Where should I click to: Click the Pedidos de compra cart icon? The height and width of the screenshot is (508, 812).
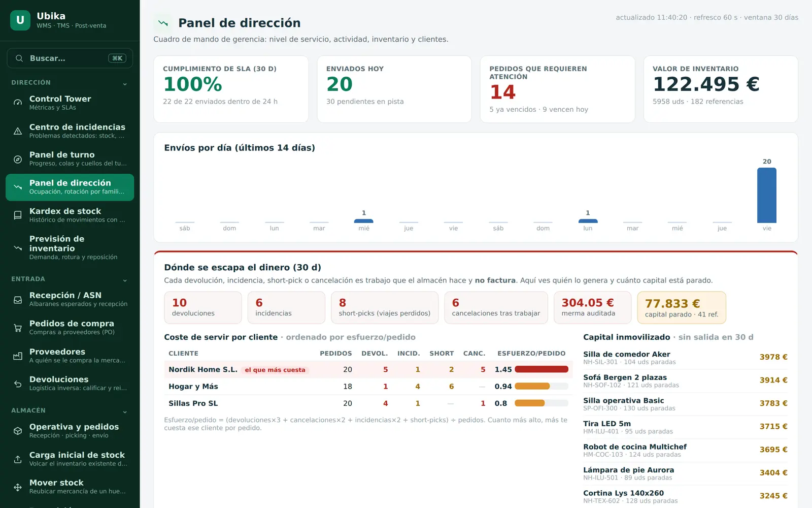pyautogui.click(x=18, y=328)
